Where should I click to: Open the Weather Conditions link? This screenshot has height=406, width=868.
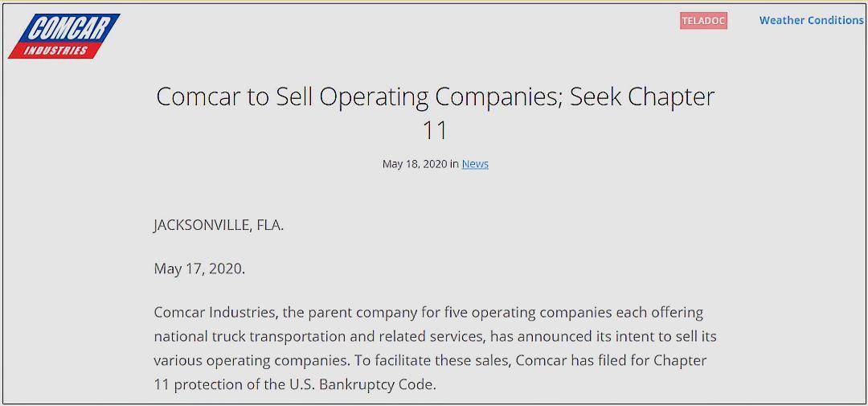point(811,21)
